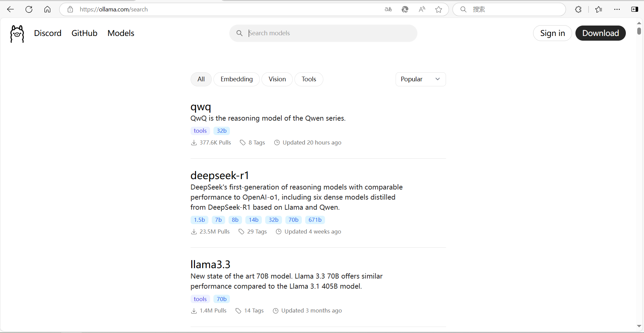Click the clock icon beside Updated 3 months ago
This screenshot has height=333, width=644.
click(276, 311)
